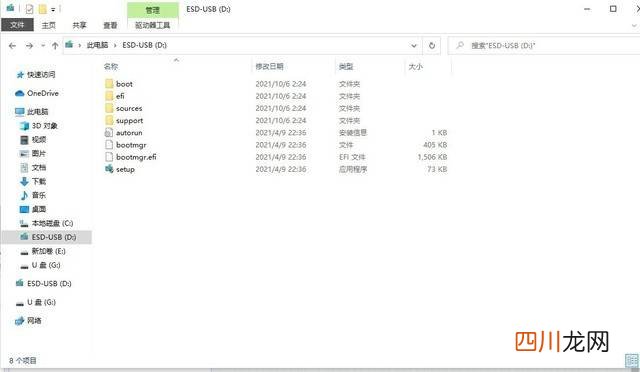This screenshot has height=372, width=640.
Task: Click the 1,506 KB size cell
Action: pos(432,157)
